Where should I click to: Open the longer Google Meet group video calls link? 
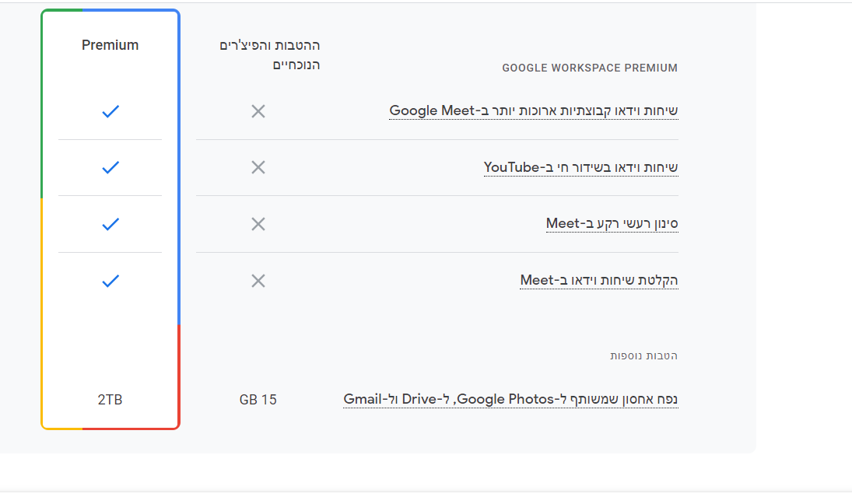click(534, 110)
